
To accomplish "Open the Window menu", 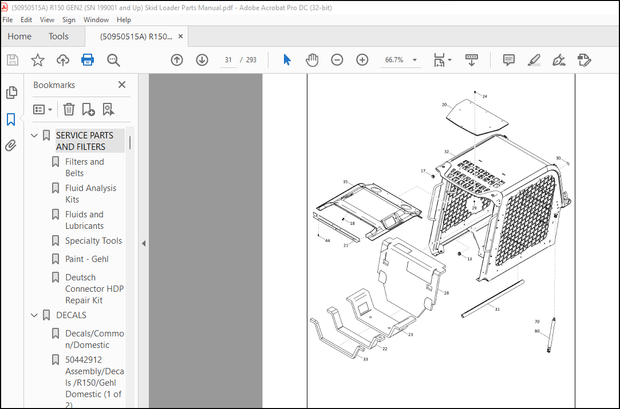I will click(96, 19).
